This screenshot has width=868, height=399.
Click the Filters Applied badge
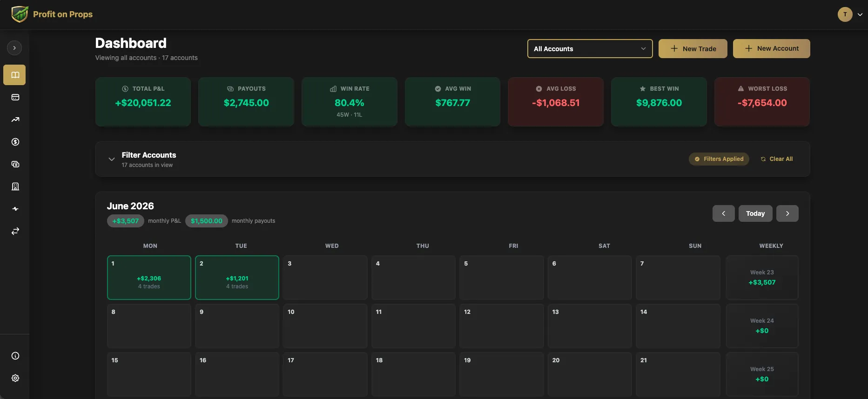coord(719,159)
